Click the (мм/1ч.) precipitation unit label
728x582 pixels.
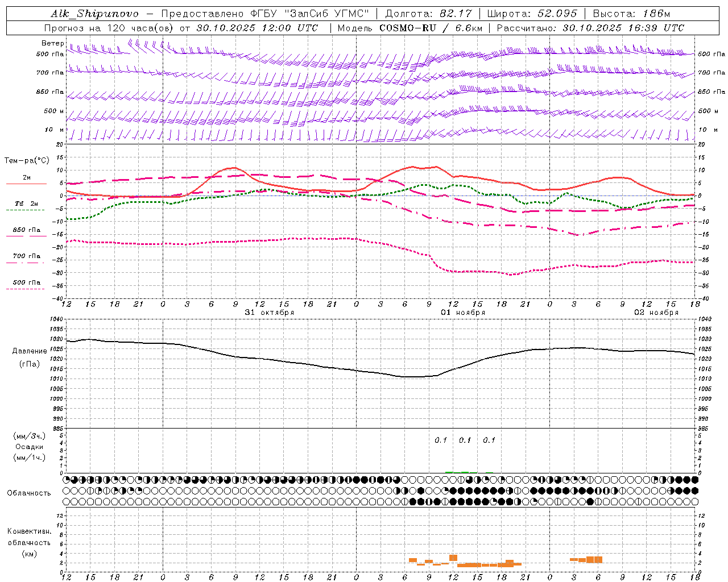30,458
